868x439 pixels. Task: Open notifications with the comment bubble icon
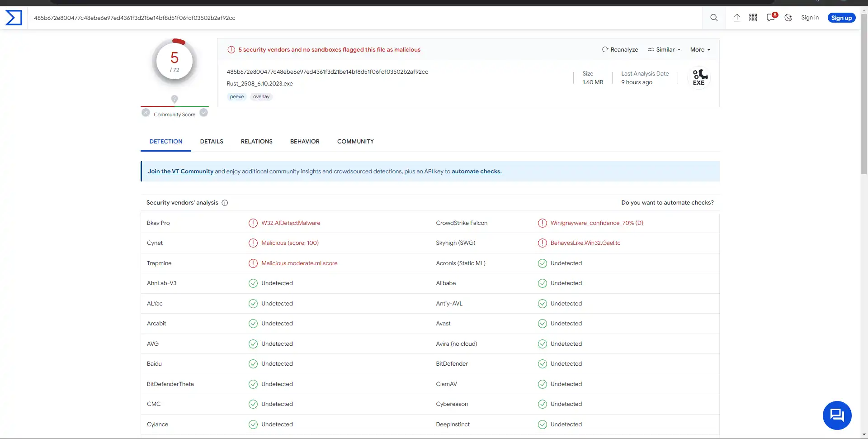tap(771, 18)
